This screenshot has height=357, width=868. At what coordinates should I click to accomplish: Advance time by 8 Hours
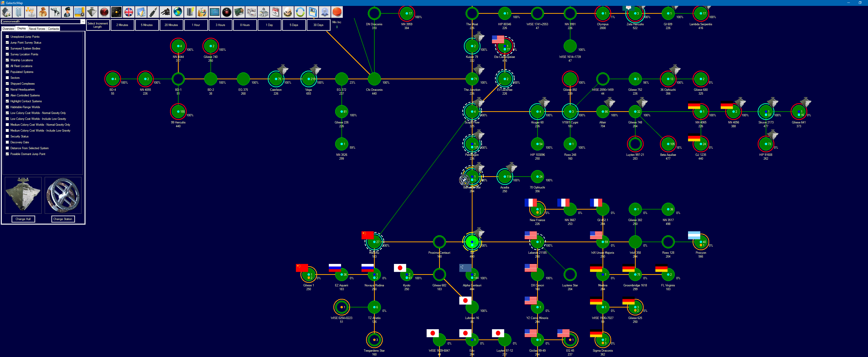(245, 25)
